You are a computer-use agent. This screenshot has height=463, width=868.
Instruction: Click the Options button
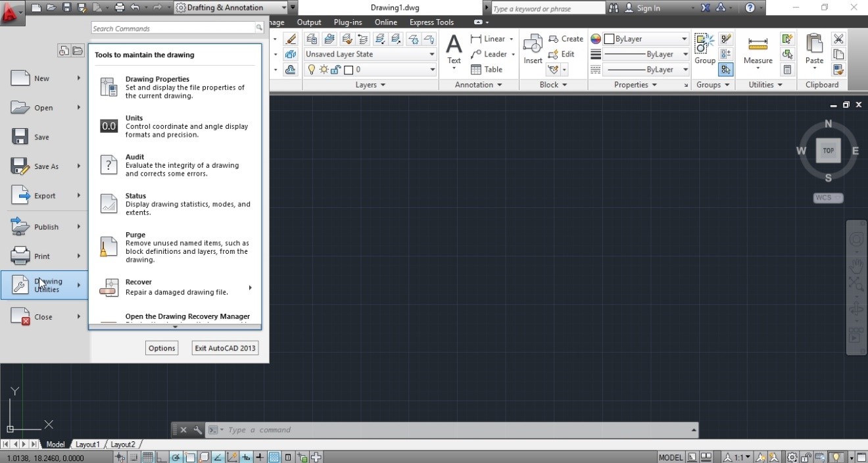(x=162, y=347)
